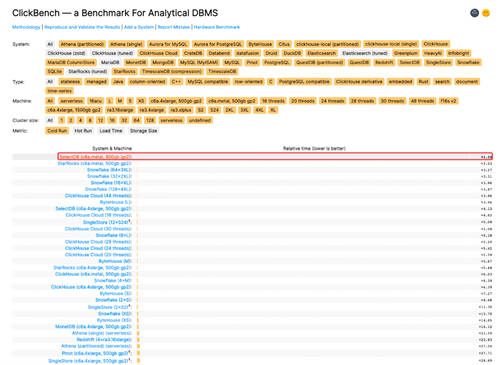The image size is (500, 365).
Task: Toggle the column-oriented type filter
Action: [147, 82]
